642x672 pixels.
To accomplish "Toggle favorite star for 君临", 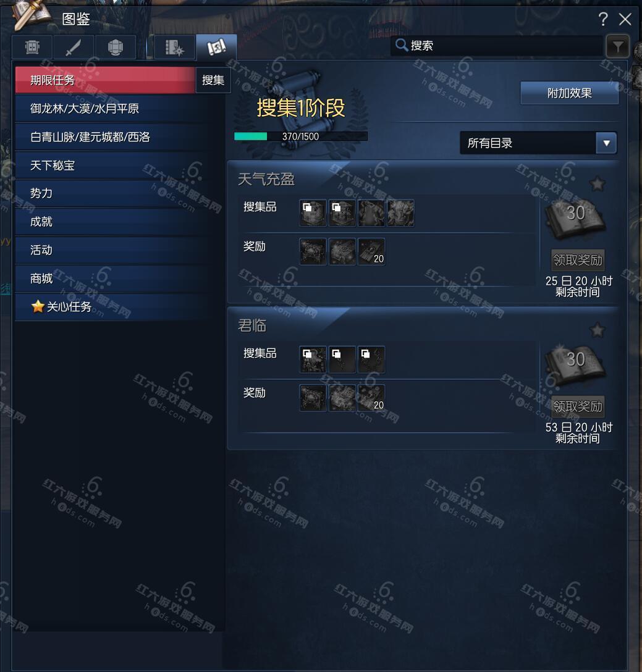I will pos(597,330).
